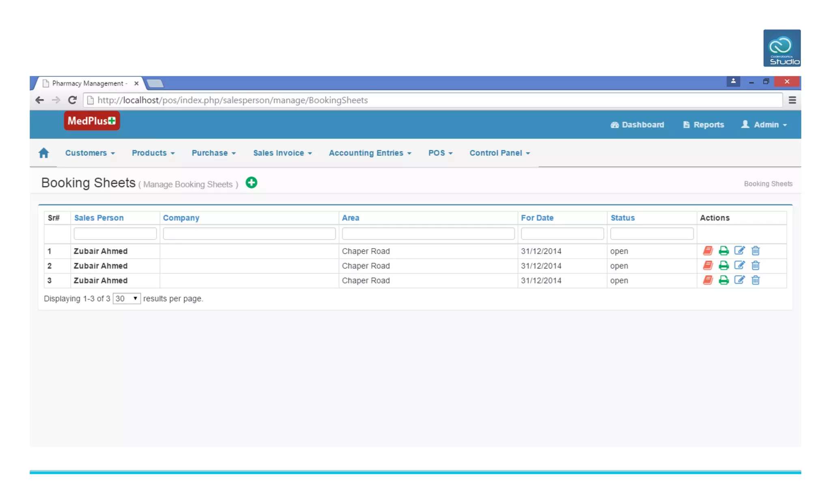
Task: Reload the page with browser refresh icon
Action: click(72, 100)
